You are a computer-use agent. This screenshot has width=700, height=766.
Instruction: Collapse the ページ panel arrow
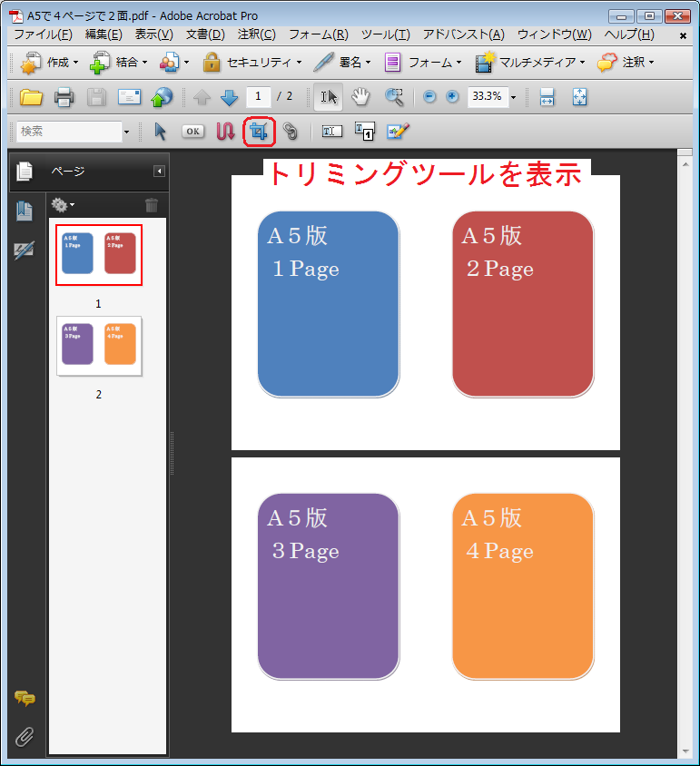159,171
